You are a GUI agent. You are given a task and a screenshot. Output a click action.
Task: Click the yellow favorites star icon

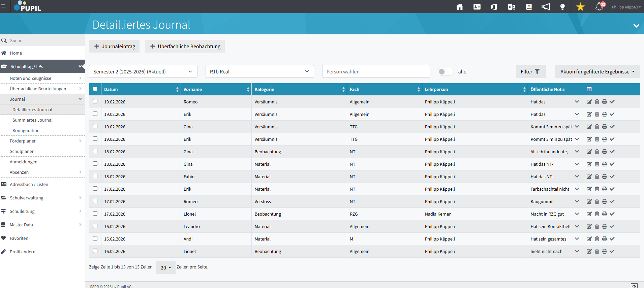[x=580, y=7]
